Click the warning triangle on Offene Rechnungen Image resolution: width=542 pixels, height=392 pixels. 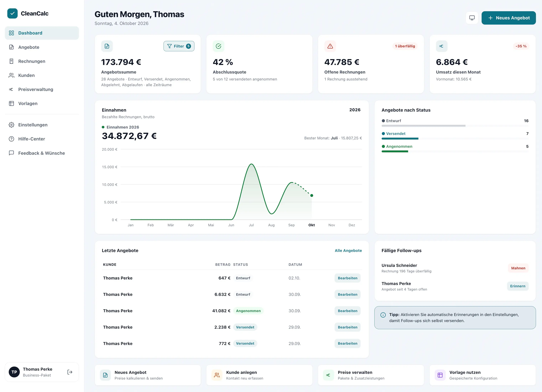(330, 46)
